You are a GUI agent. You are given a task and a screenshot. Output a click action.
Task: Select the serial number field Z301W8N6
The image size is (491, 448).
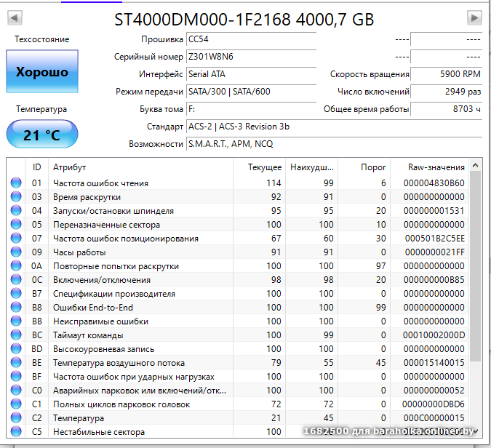click(x=251, y=57)
